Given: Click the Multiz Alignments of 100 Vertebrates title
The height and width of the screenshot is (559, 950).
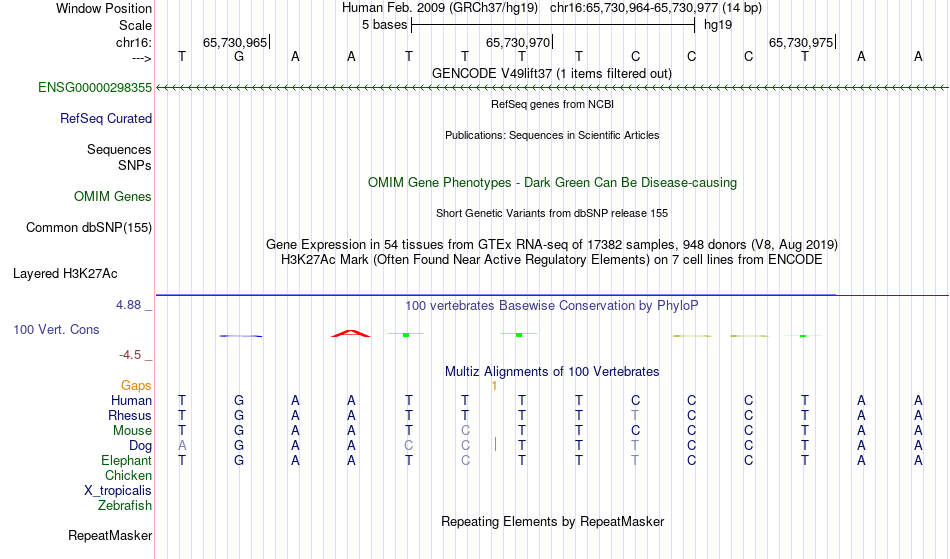Looking at the screenshot, I should coord(552,371).
